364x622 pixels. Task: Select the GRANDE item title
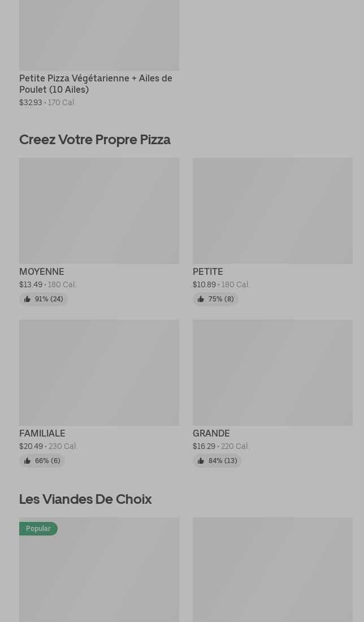(211, 433)
